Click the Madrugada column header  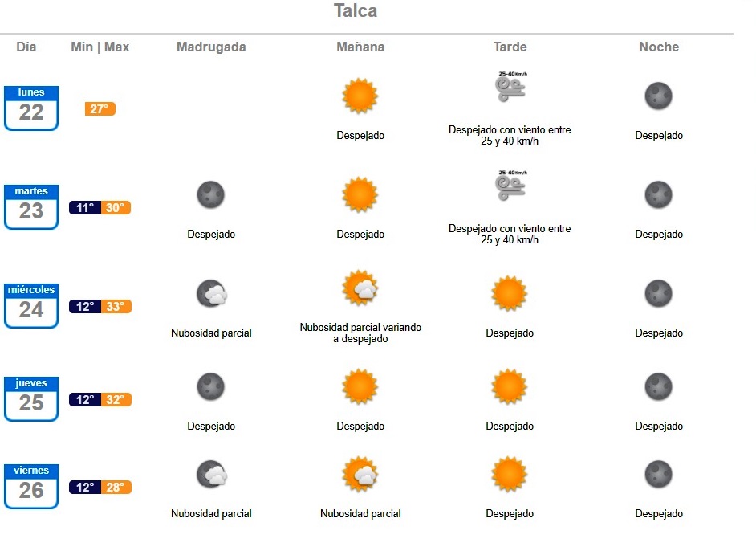click(x=211, y=47)
